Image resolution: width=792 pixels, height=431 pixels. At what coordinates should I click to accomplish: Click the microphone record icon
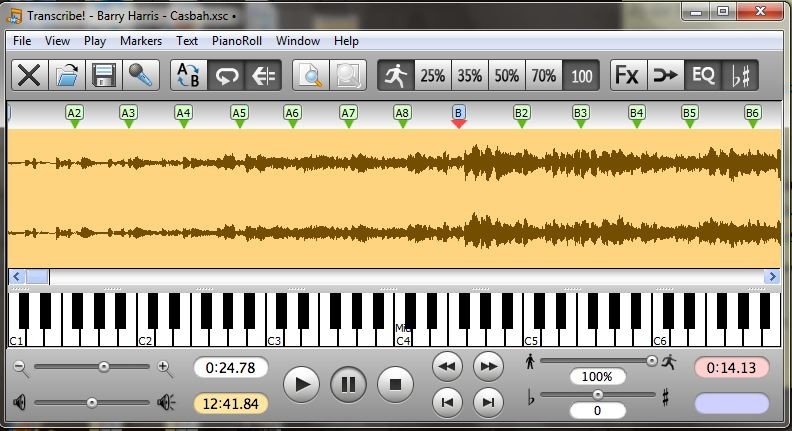tap(141, 76)
